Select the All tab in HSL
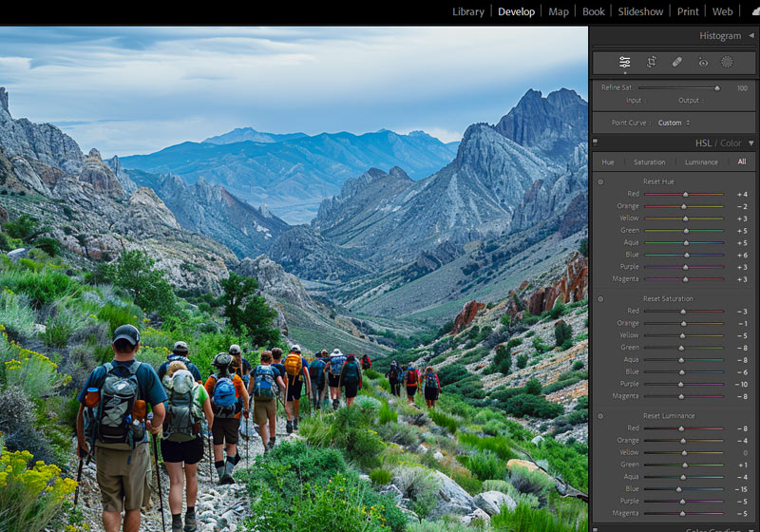Viewport: 760px width, 532px height. point(742,161)
